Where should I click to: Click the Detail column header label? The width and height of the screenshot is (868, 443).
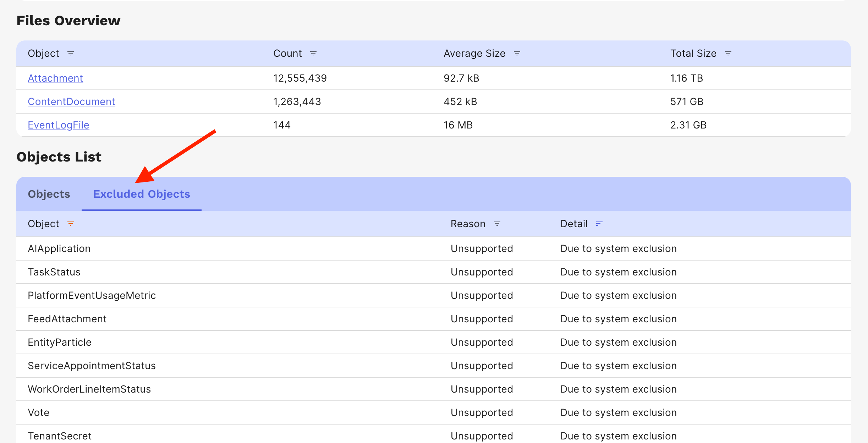[x=574, y=224]
